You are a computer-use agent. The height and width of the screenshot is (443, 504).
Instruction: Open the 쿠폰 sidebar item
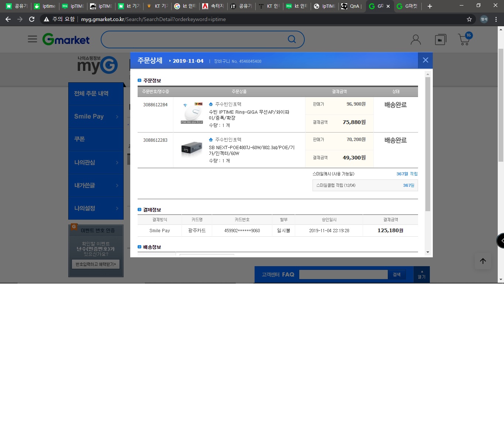coord(96,140)
